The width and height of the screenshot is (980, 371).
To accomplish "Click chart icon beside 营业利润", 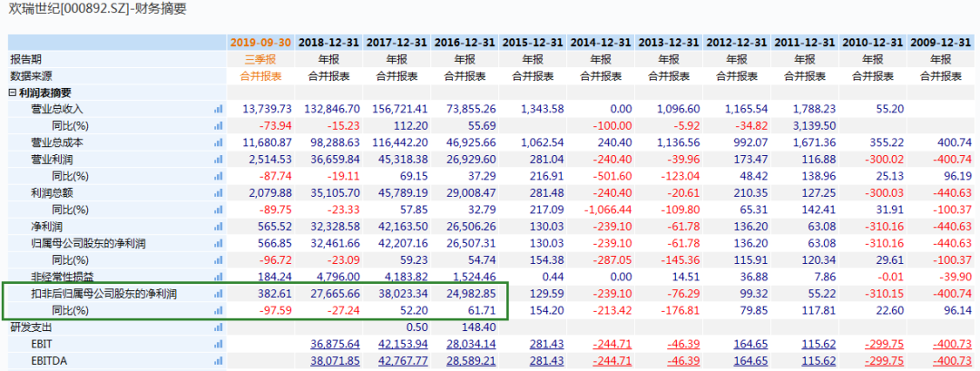I will coord(218,160).
